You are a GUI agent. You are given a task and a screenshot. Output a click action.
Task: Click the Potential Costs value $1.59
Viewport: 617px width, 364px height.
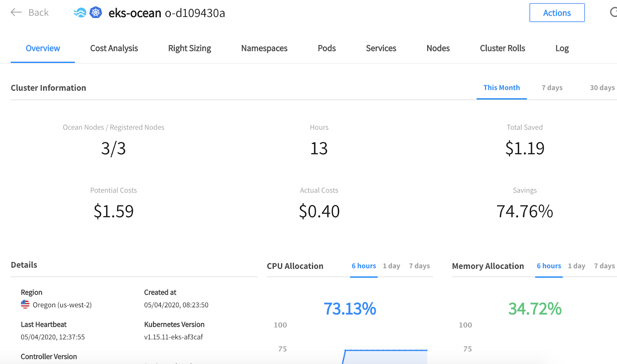coord(113,211)
